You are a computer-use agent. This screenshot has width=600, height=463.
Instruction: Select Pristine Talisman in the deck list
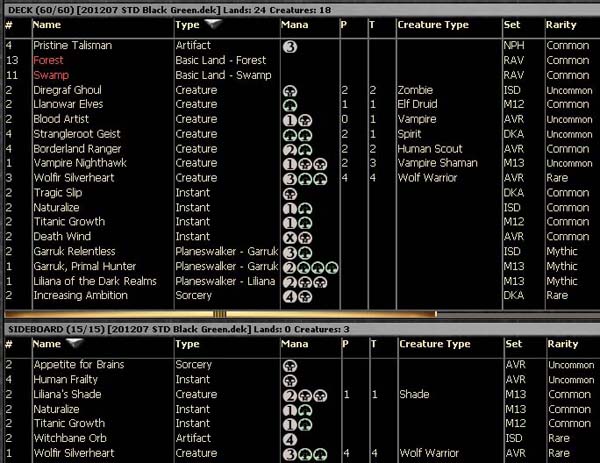[72, 45]
